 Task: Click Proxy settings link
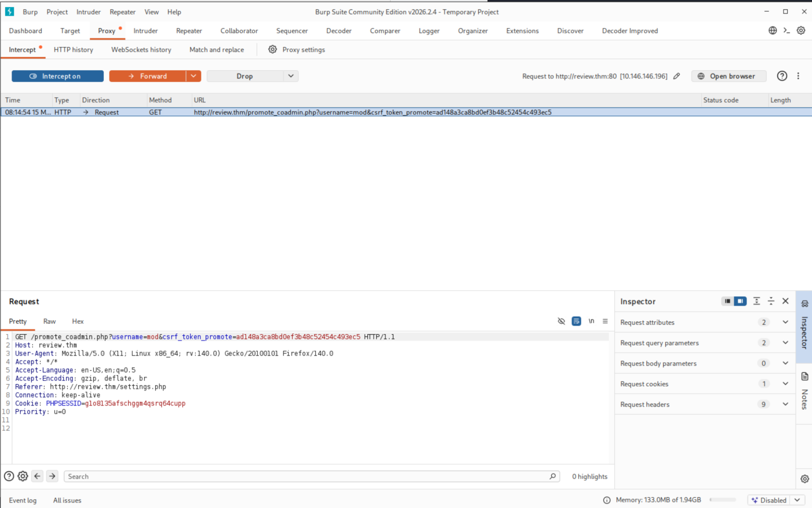coord(304,50)
